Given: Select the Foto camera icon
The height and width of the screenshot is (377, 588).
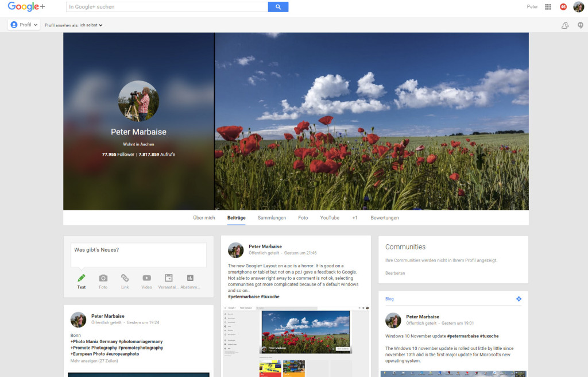Looking at the screenshot, I should (x=103, y=278).
